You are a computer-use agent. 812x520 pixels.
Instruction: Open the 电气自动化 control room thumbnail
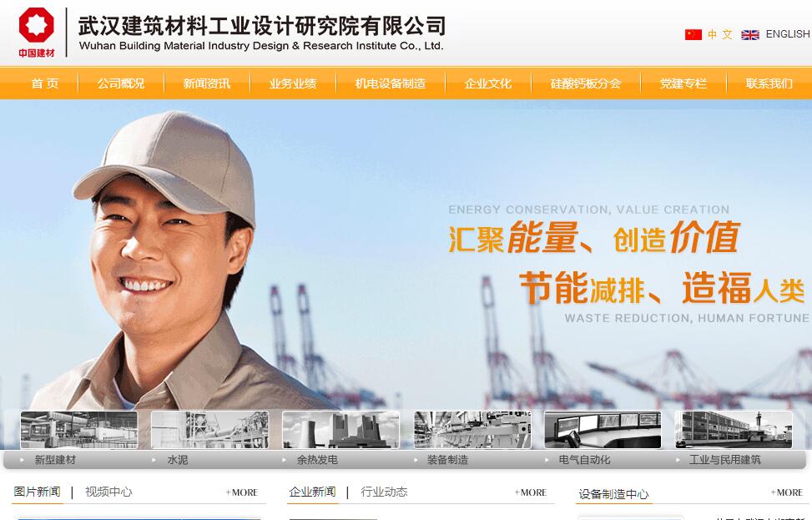[x=603, y=430]
